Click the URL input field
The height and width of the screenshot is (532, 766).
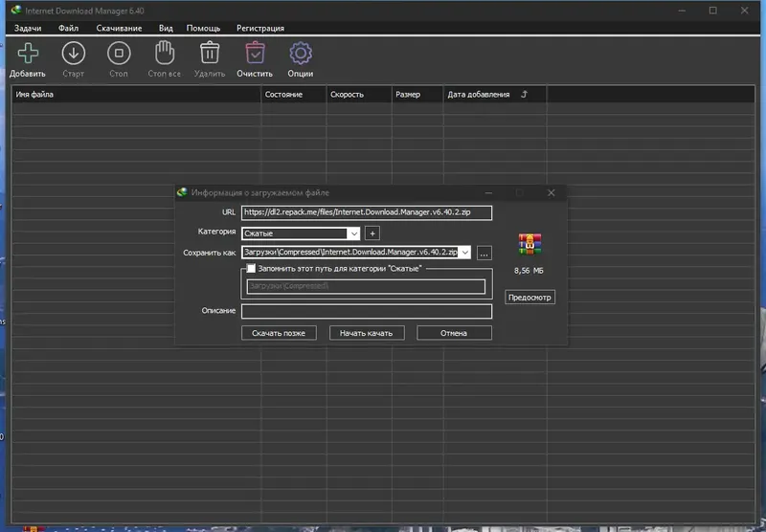point(367,212)
